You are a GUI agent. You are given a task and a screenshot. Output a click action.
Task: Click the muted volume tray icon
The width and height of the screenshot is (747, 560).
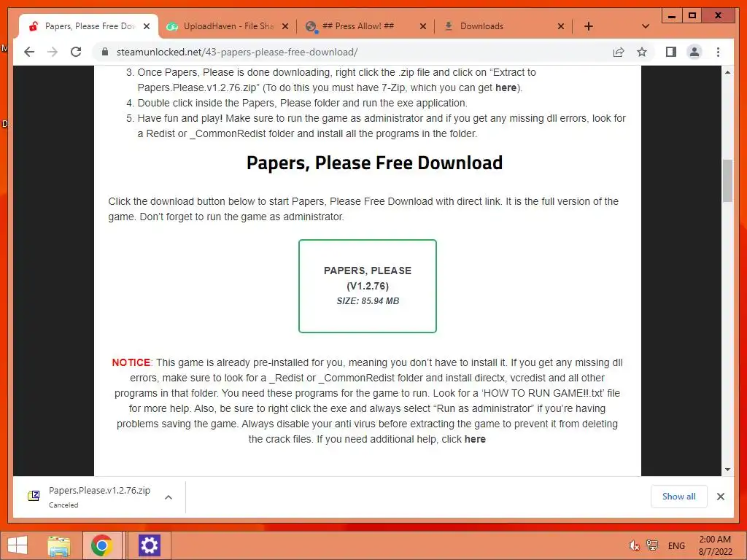click(x=634, y=545)
